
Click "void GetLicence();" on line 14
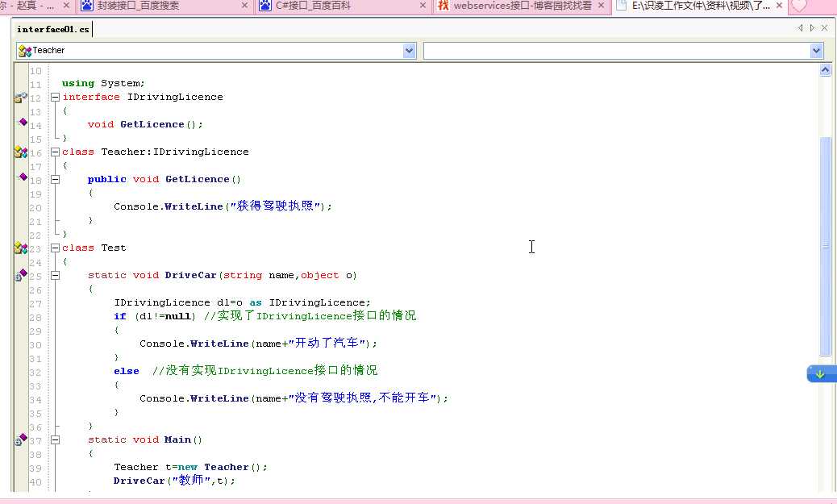pyautogui.click(x=145, y=124)
